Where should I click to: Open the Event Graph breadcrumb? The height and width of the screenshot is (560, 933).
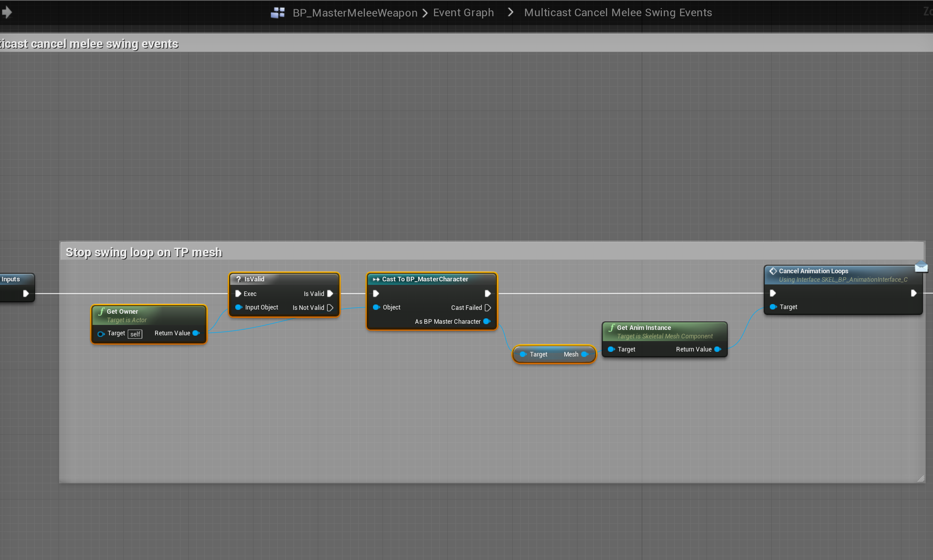pyautogui.click(x=463, y=13)
